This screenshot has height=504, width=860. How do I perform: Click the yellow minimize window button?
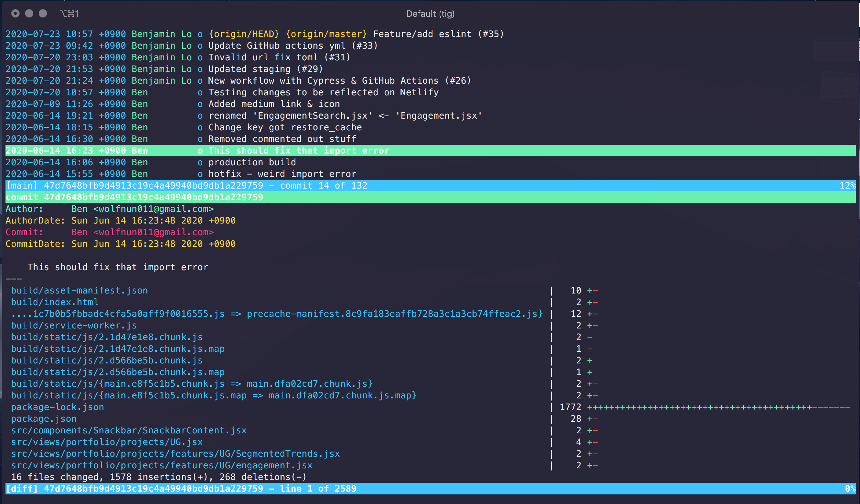point(29,13)
